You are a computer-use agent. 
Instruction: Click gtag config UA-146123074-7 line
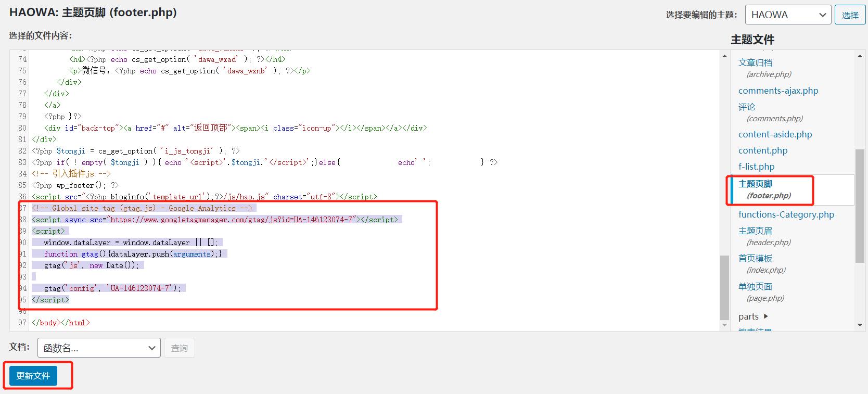coord(112,288)
